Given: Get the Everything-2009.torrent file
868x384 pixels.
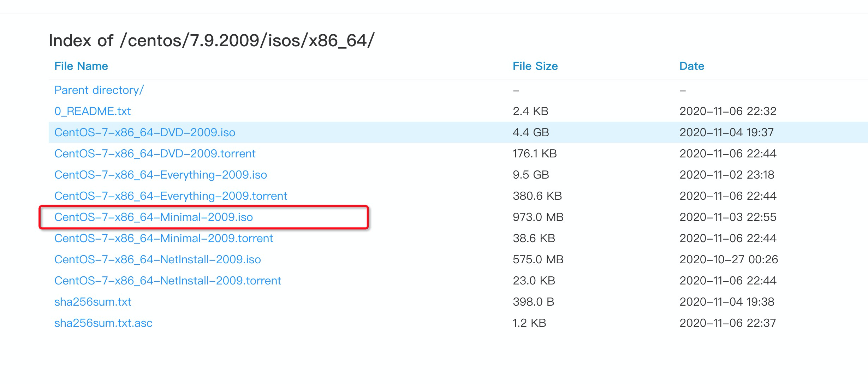Looking at the screenshot, I should click(x=171, y=196).
